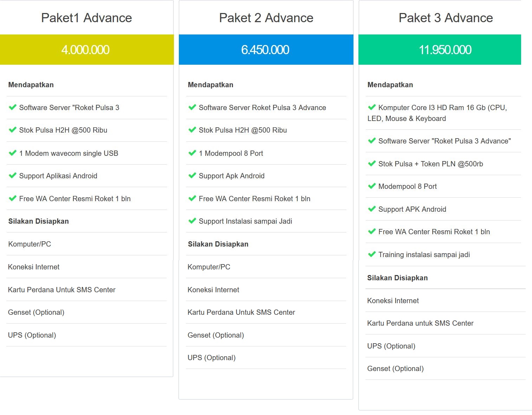Select the Paket1 Advance heading

coord(86,18)
